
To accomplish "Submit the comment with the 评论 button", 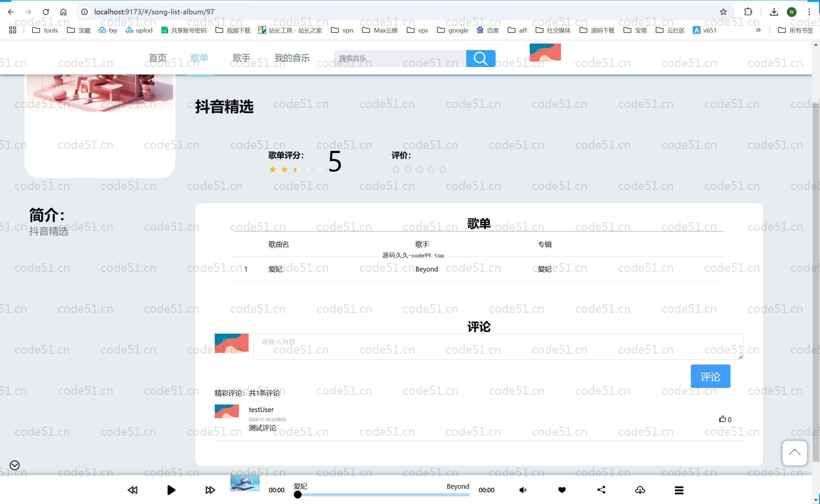I will (710, 376).
